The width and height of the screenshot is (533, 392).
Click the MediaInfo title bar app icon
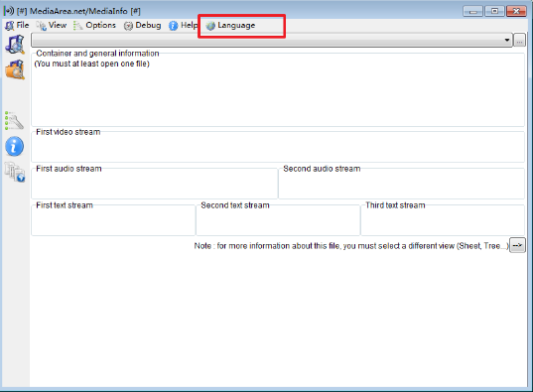[9, 11]
